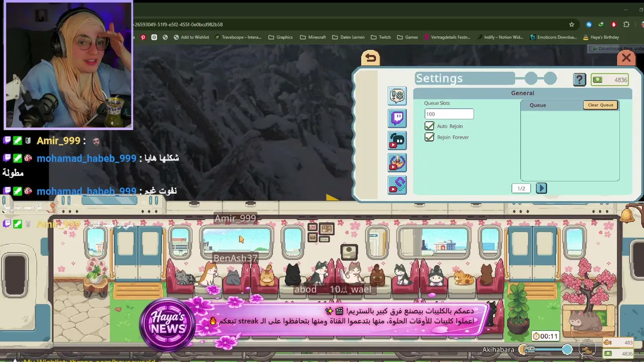The height and width of the screenshot is (362, 644).
Task: Click the back arrow tab above Settings
Action: pyautogui.click(x=370, y=58)
